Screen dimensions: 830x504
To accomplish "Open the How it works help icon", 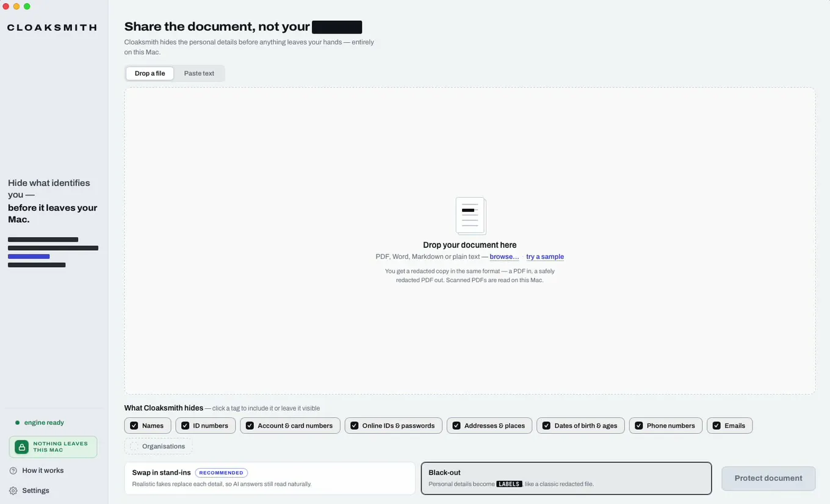I will [x=13, y=470].
